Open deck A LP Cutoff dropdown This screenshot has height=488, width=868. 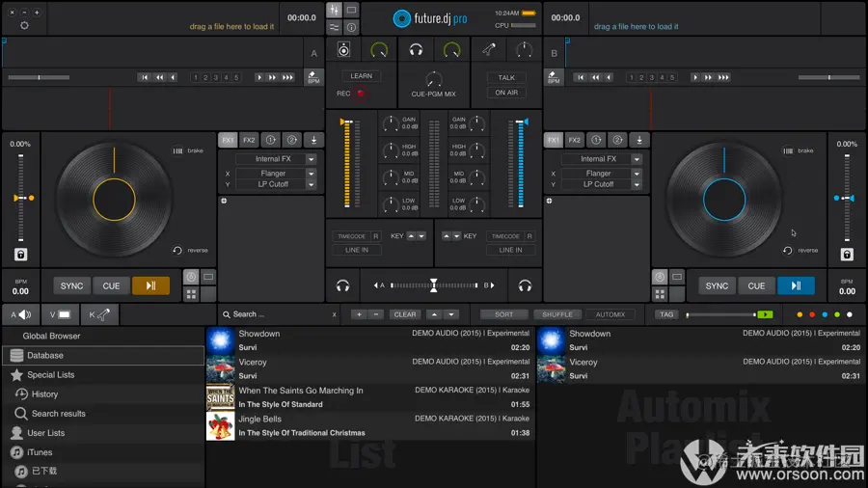tap(312, 185)
